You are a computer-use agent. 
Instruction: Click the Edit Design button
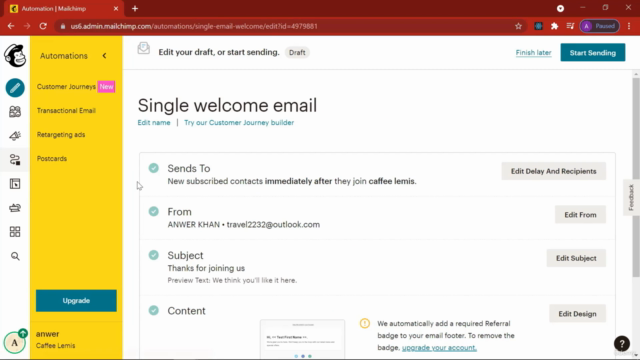[x=577, y=314]
